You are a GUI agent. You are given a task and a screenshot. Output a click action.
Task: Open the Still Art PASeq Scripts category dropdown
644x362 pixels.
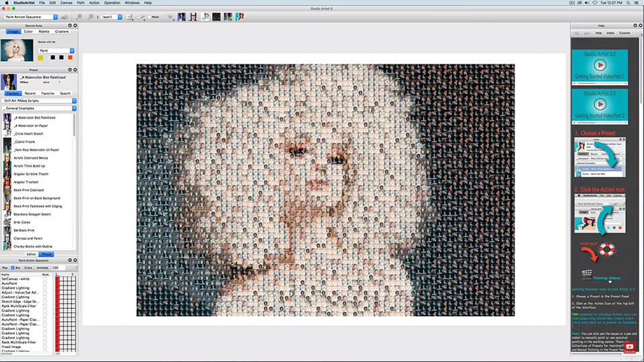(x=40, y=101)
